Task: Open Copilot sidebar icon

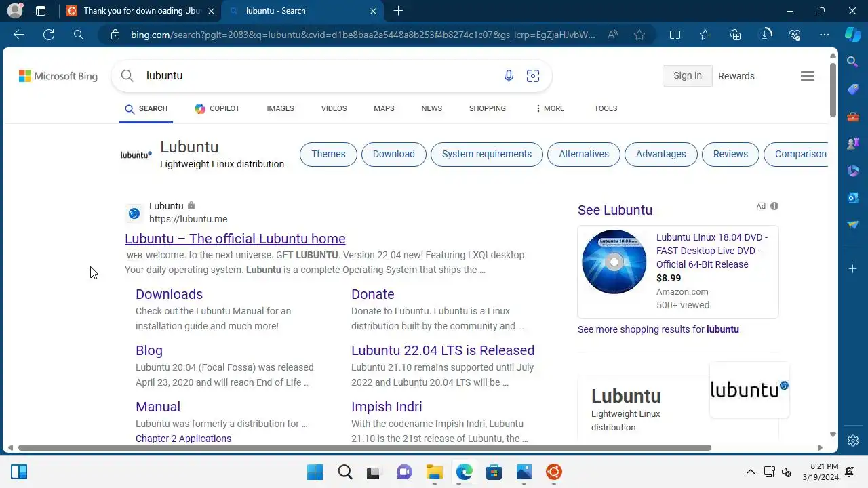Action: point(853,35)
